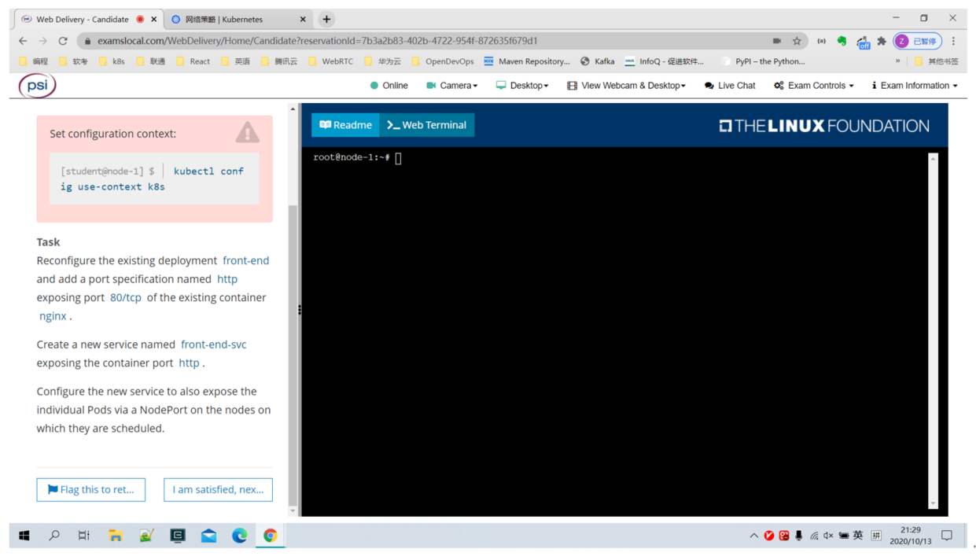Open Live Chat
This screenshot has height=560, width=976.
(730, 86)
